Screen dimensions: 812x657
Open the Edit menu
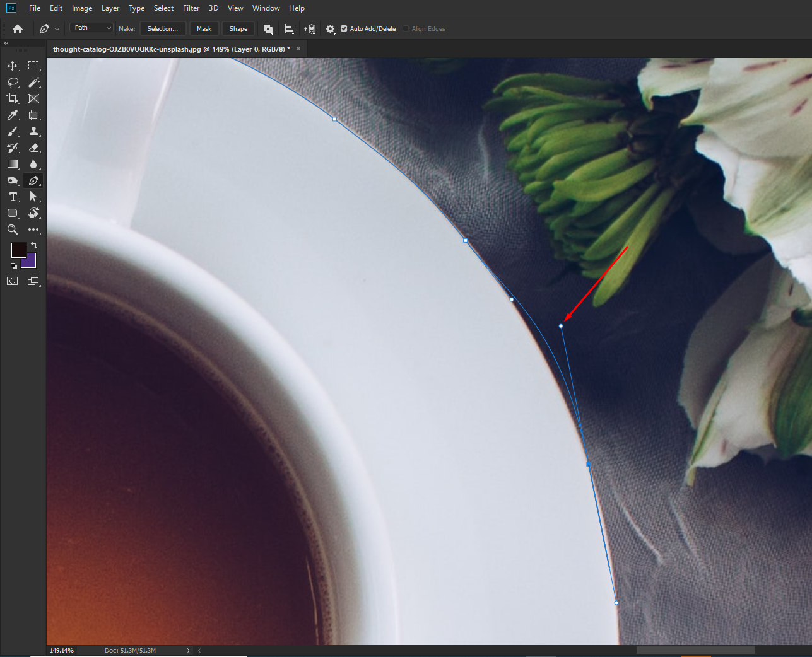(56, 8)
